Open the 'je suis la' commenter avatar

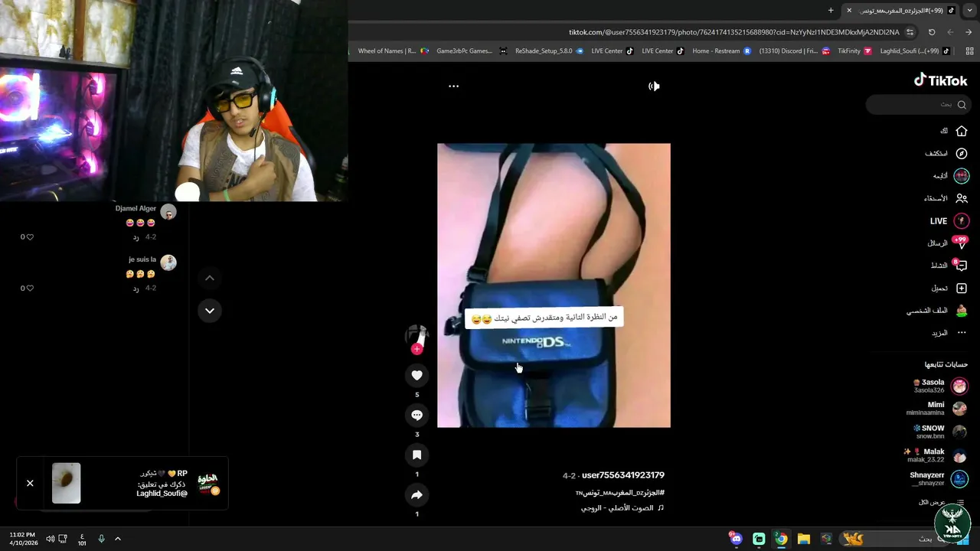[x=168, y=262]
